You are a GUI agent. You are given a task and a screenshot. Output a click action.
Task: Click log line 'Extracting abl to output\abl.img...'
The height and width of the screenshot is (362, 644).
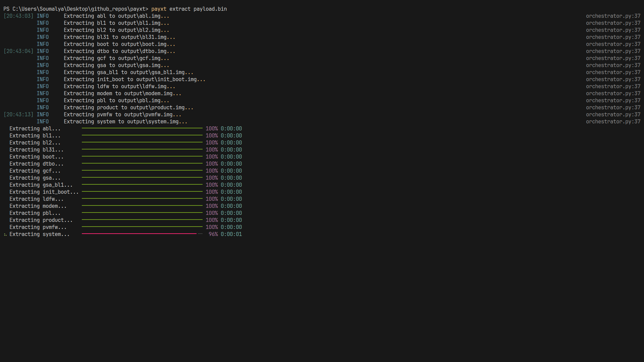(116, 16)
